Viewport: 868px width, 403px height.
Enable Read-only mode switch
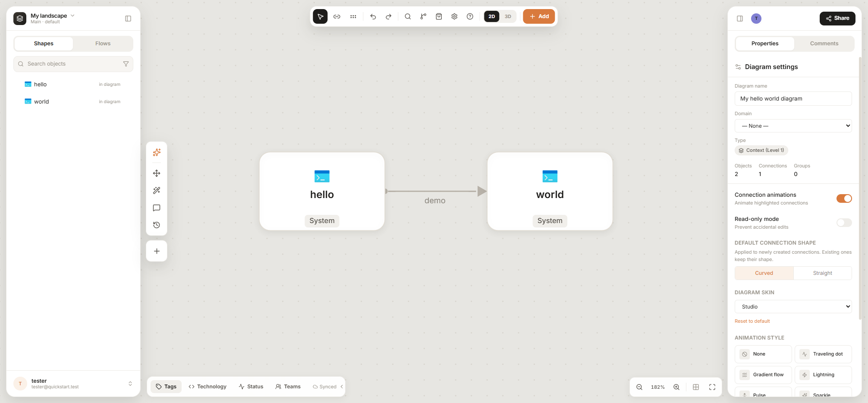point(844,223)
